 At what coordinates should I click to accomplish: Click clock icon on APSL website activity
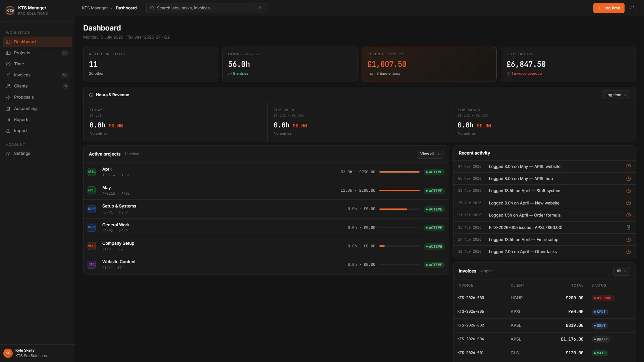click(629, 166)
